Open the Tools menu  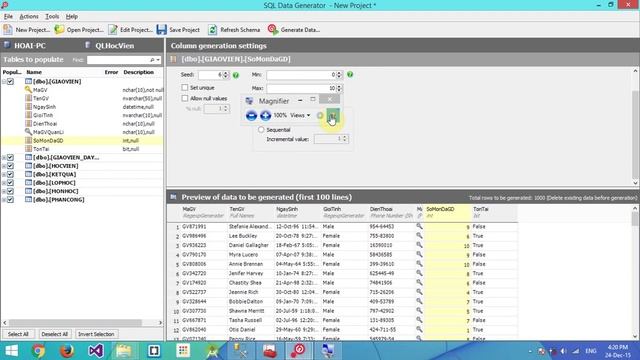coord(52,16)
